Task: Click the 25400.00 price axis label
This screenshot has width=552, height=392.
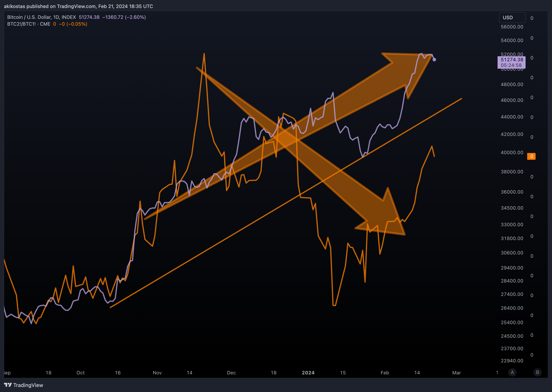Action: coord(512,323)
